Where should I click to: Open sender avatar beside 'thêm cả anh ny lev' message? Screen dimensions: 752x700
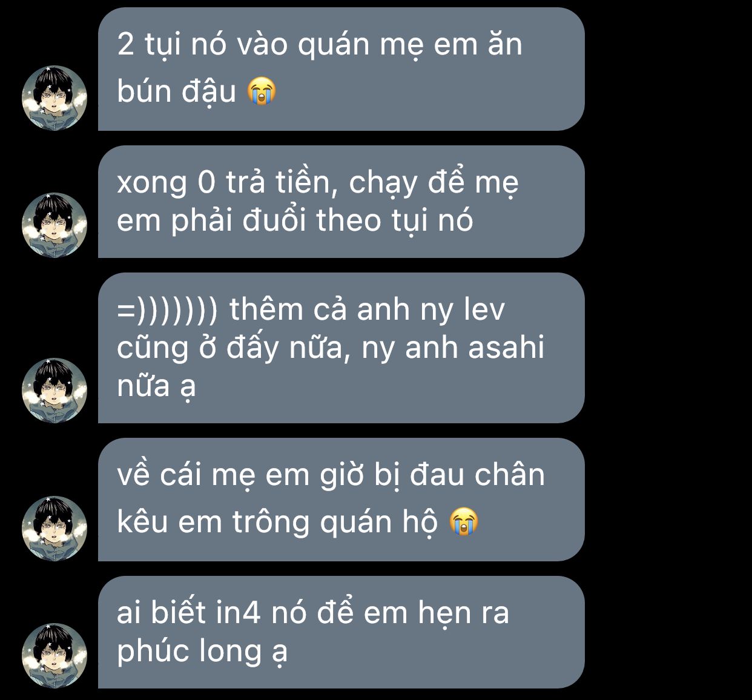point(54,390)
